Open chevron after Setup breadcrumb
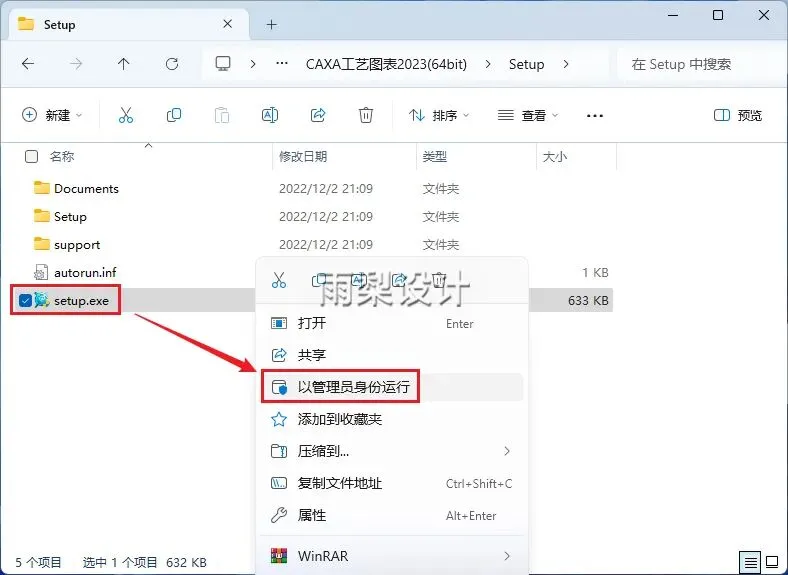This screenshot has width=788, height=575. pyautogui.click(x=566, y=64)
